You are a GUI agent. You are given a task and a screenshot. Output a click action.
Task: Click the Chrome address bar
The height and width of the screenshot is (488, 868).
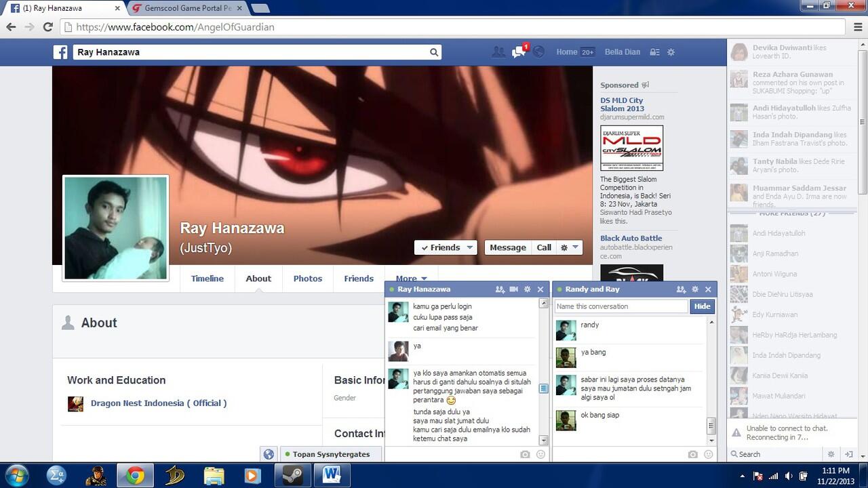pos(453,27)
